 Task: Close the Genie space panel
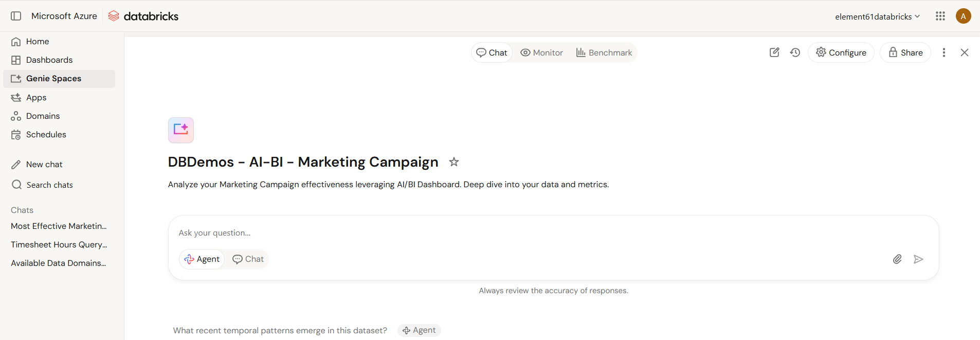(965, 52)
